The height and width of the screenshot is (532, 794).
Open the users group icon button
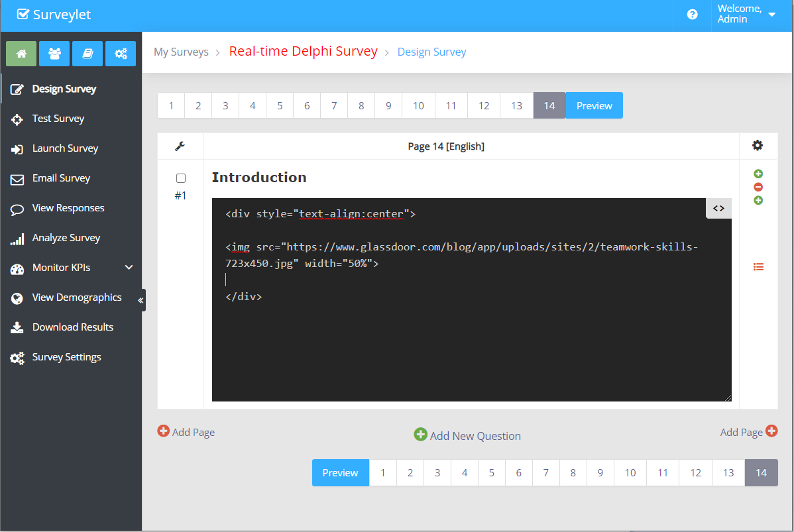[x=54, y=54]
